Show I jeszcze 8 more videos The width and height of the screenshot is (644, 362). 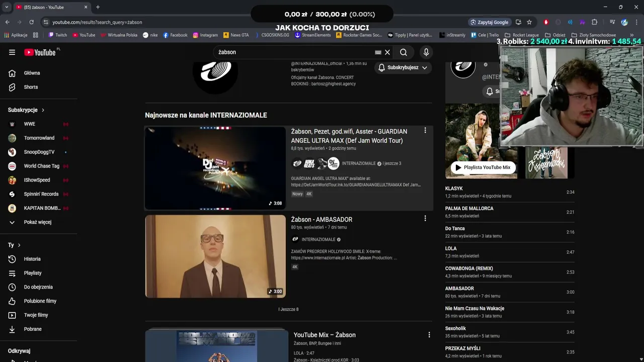pyautogui.click(x=288, y=309)
